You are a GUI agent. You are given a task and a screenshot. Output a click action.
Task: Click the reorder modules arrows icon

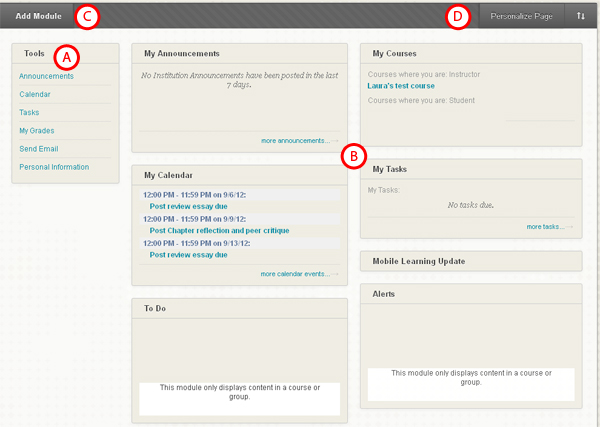581,17
